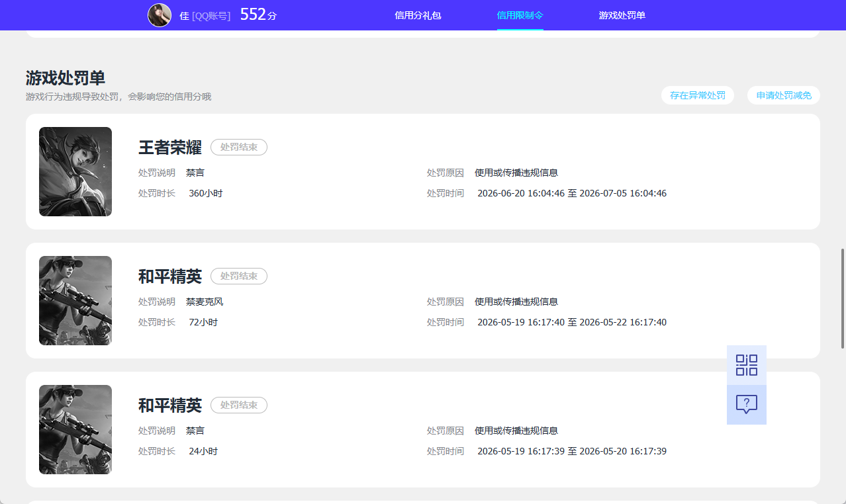Viewport: 846px width, 504px height.
Task: Click date range 2026-06-20 16:04:46 至 2026-07-05
Action: point(572,193)
